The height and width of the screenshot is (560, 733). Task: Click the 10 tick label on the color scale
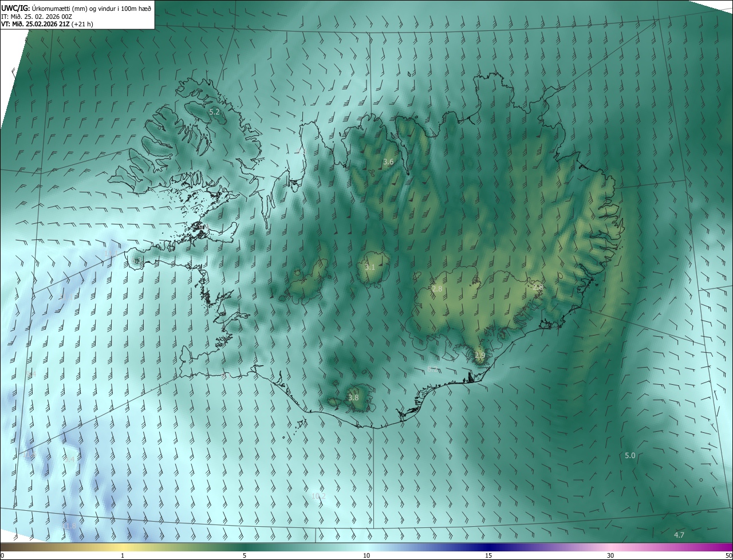pos(366,556)
